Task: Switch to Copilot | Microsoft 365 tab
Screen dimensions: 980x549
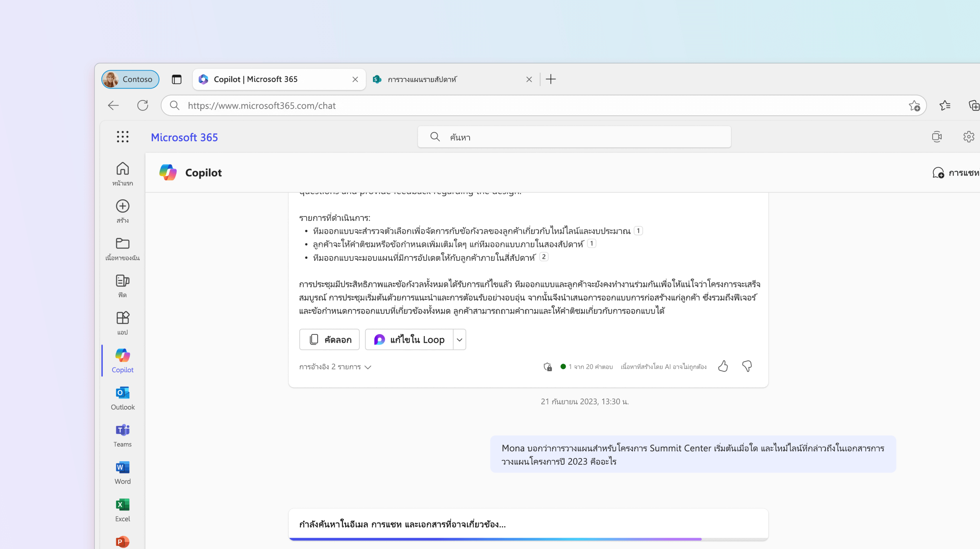Action: (279, 79)
